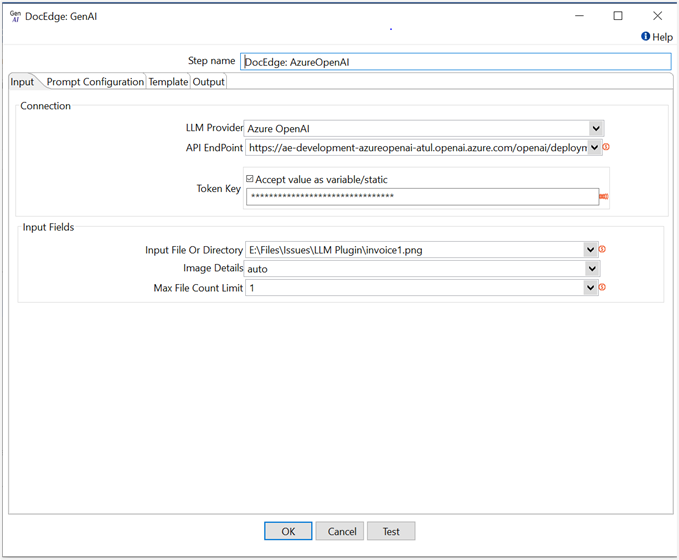Click variable icon next to Max File Count Limit
Screen dimensions: 679x560
[603, 288]
